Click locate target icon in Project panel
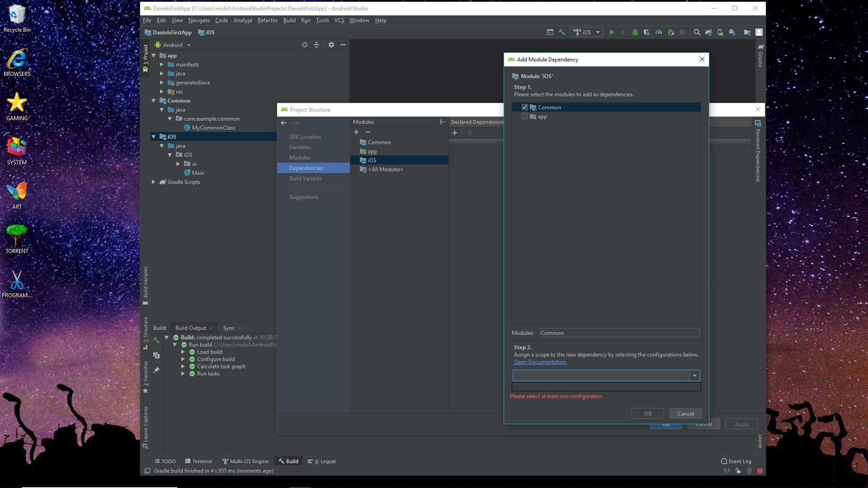 305,45
